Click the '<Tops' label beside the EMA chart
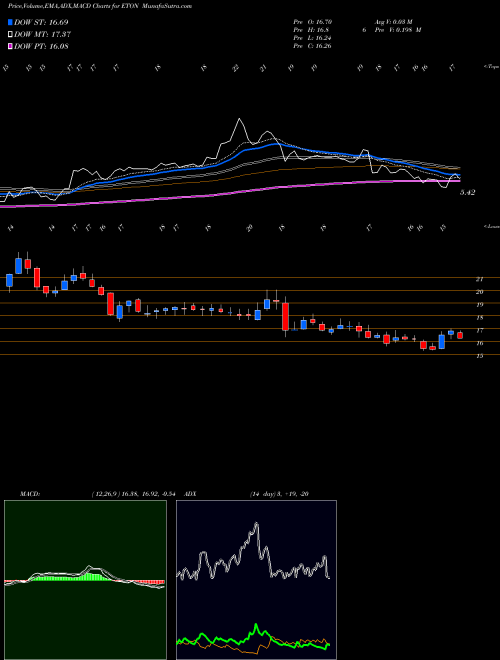The image size is (500, 660). pos(491,67)
